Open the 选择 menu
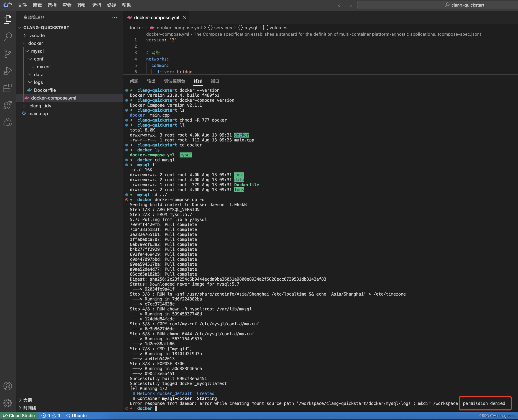Viewport: 518px width, 420px height. click(x=52, y=5)
